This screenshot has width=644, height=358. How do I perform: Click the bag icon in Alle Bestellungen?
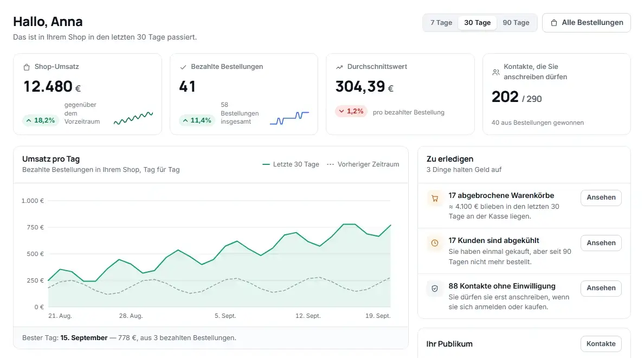[x=553, y=23]
